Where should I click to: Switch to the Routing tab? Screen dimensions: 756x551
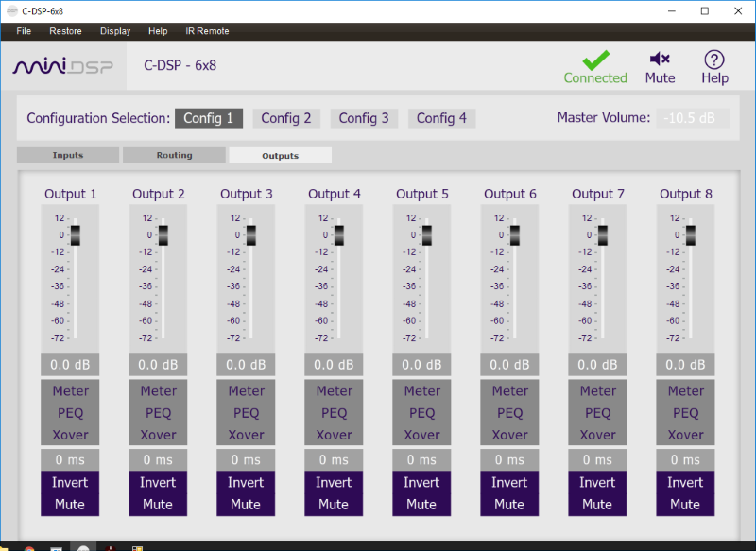click(174, 155)
